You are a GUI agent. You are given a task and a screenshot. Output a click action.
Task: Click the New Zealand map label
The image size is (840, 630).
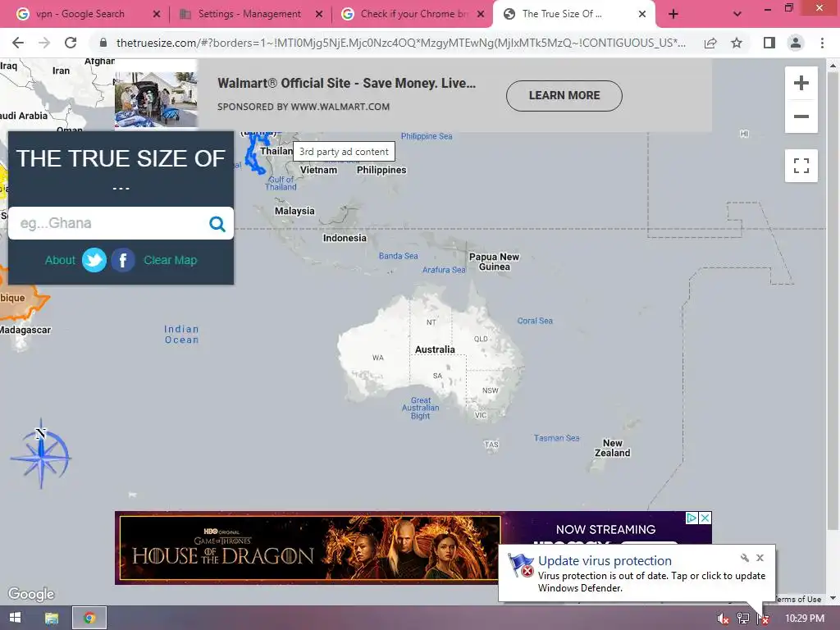(x=612, y=448)
